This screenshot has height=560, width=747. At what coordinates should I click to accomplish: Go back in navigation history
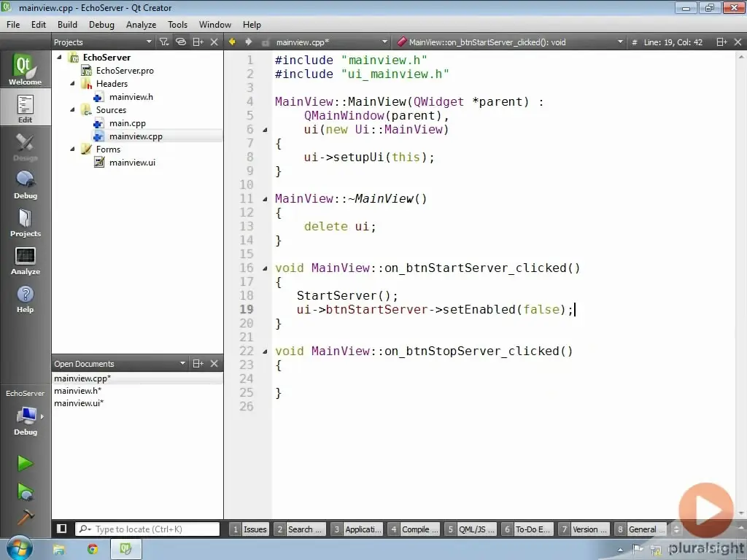[x=232, y=42]
